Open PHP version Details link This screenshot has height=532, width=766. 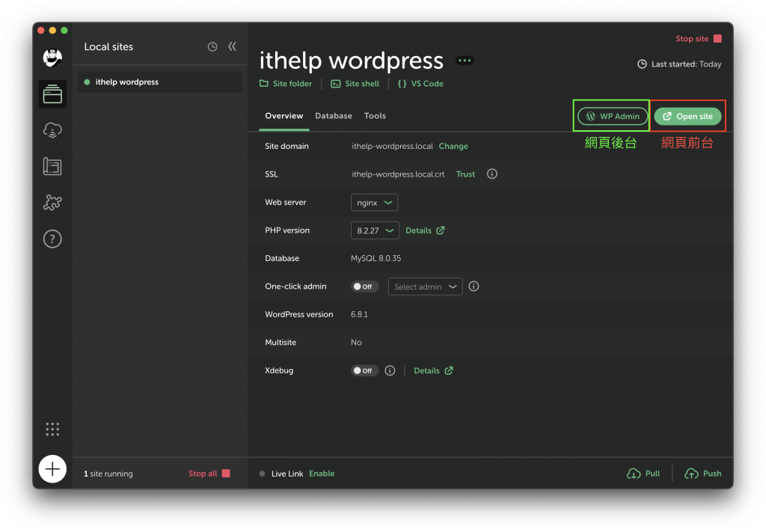[x=425, y=230]
